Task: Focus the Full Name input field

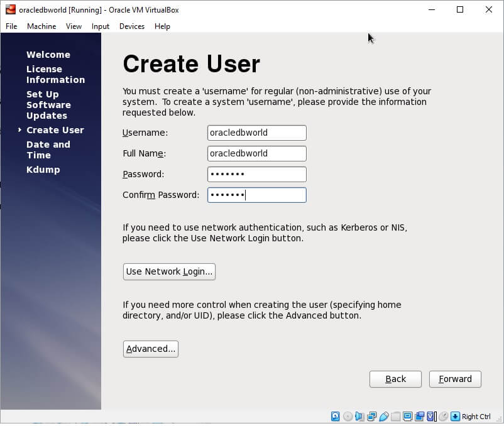Action: (257, 153)
